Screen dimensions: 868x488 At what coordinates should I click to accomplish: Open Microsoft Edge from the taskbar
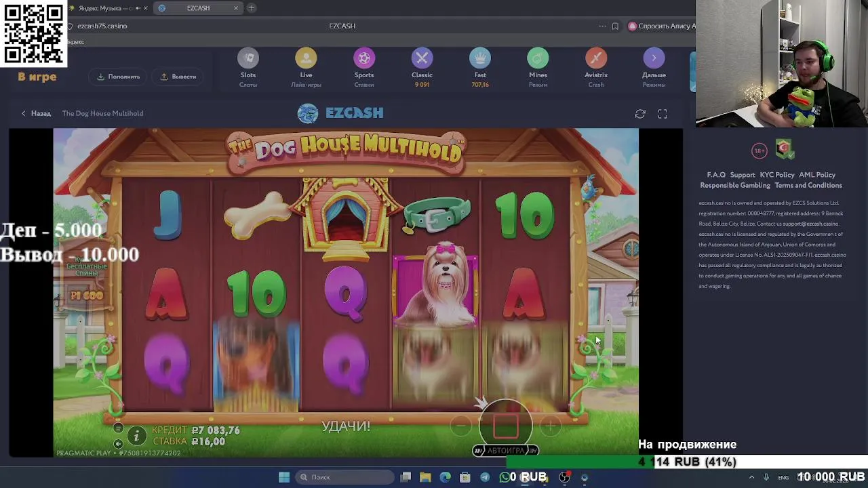pyautogui.click(x=445, y=477)
